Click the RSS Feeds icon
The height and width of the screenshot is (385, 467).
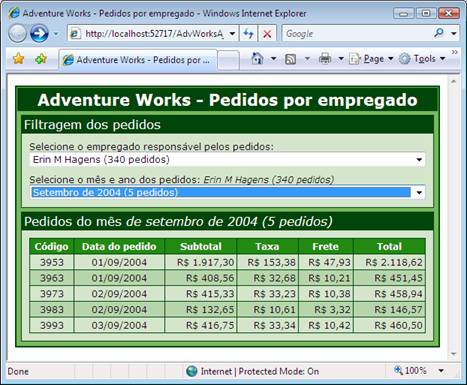coord(290,59)
